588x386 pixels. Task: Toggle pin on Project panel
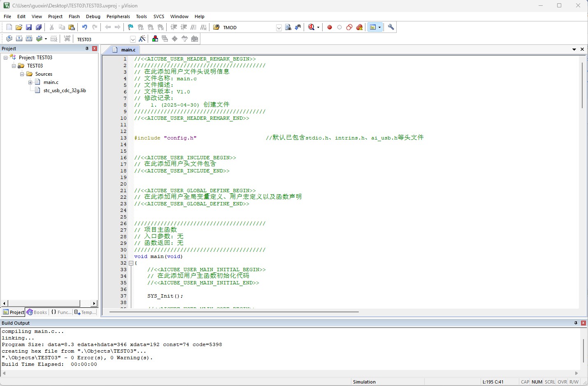(x=87, y=49)
